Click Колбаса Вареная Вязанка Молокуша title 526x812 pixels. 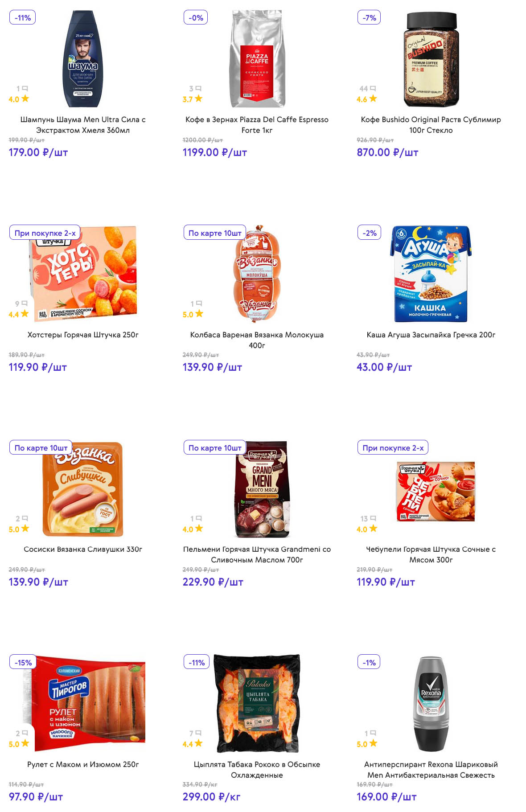[x=257, y=340]
